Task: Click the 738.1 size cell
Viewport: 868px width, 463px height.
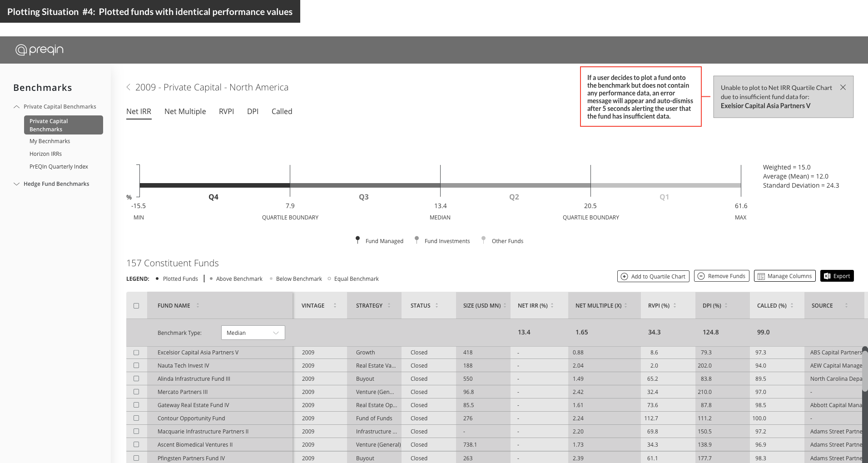Action: (x=470, y=445)
